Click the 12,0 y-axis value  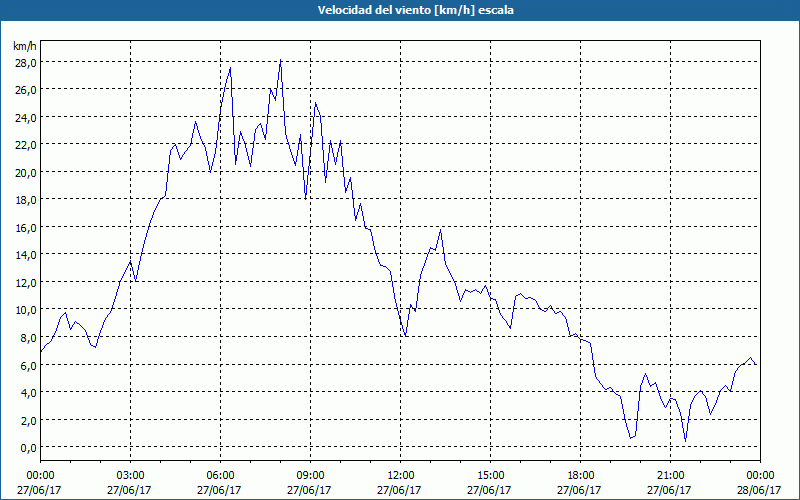pos(25,282)
